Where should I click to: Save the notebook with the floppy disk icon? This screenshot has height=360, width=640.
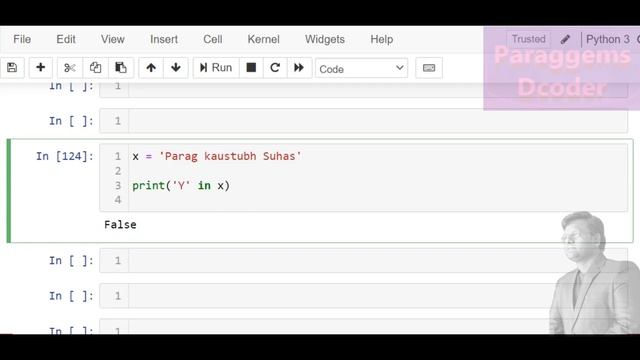[12, 68]
